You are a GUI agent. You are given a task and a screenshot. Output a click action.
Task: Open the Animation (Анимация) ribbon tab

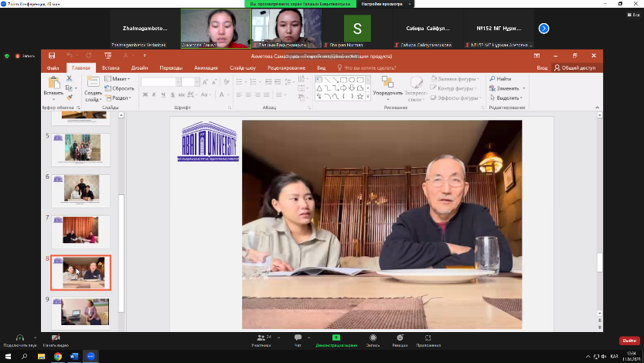pyautogui.click(x=206, y=67)
